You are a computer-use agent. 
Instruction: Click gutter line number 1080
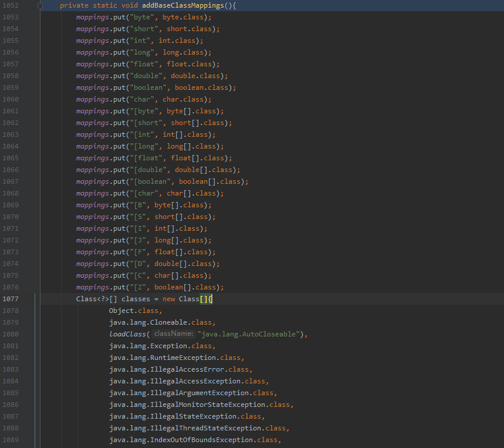11,334
